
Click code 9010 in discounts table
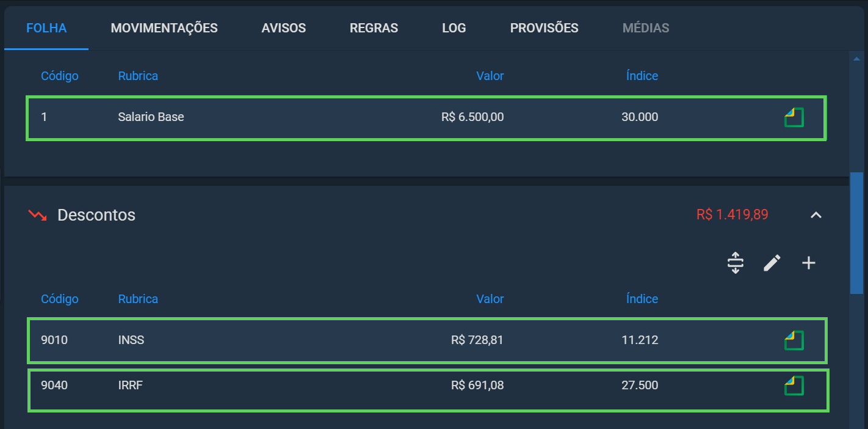tap(54, 340)
